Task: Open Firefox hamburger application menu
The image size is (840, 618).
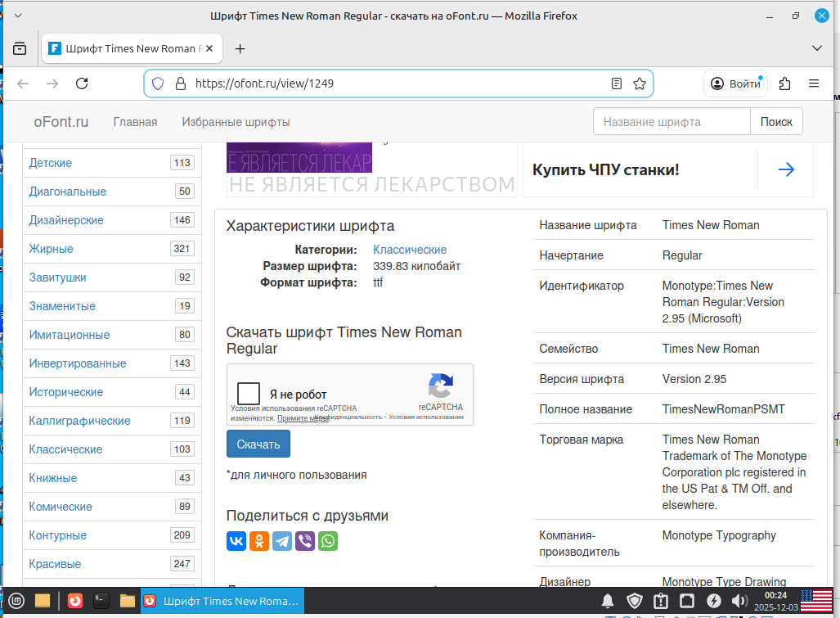Action: pos(814,83)
